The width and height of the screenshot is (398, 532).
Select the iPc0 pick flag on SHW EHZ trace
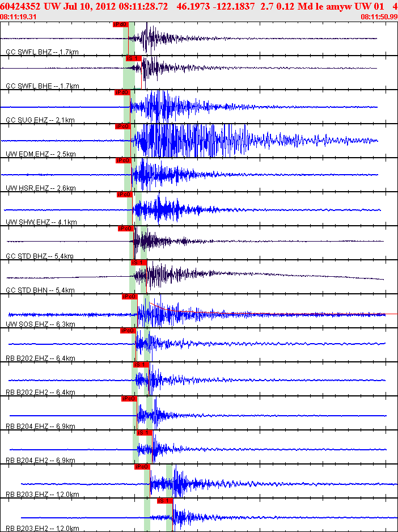125,195
